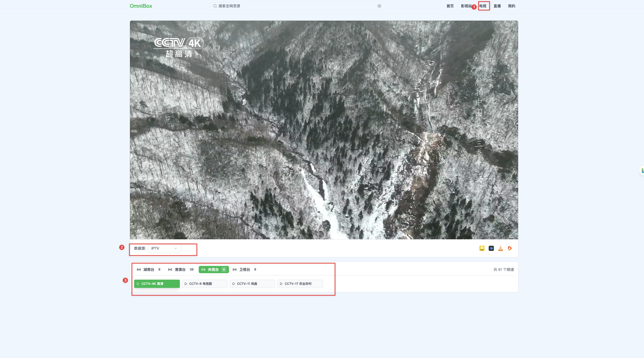Viewport: 644px width, 358px height.
Task: Click broadcast icon beside 湖南台
Action: (x=139, y=270)
